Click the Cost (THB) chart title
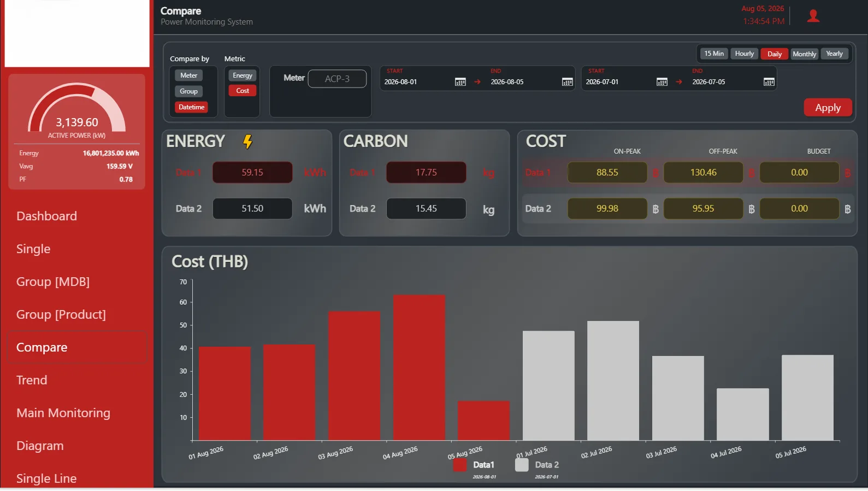 tap(210, 261)
